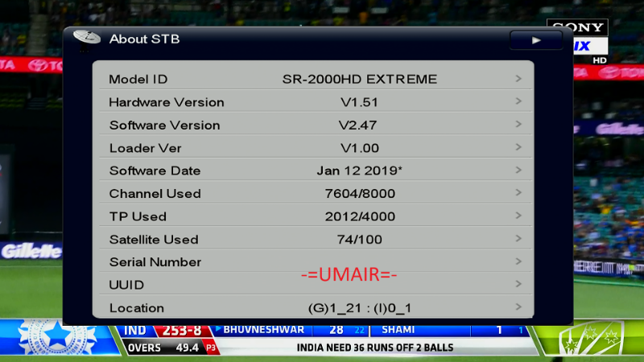Select the Software Date menu row

pos(312,171)
